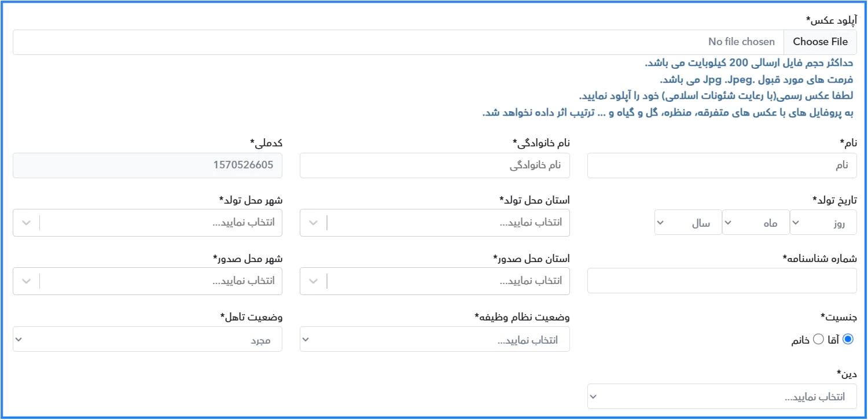Open the وضعیت نظام وظیفه dropdown

(x=435, y=340)
